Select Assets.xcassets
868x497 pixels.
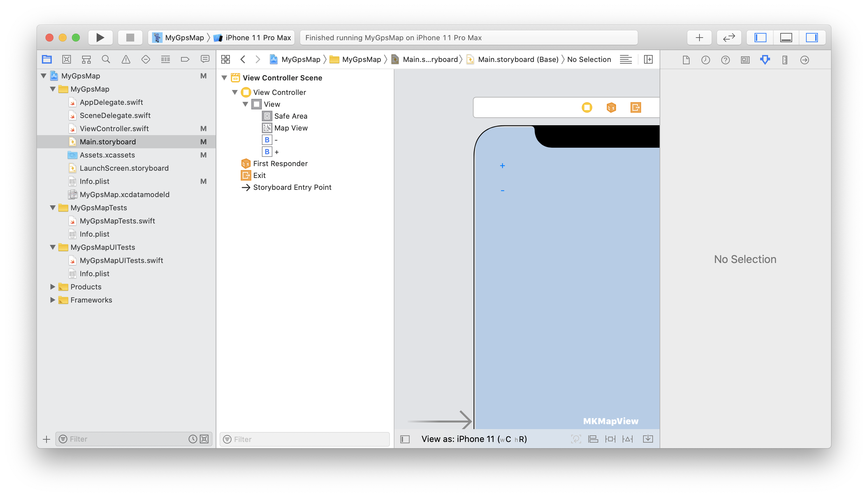coord(107,155)
